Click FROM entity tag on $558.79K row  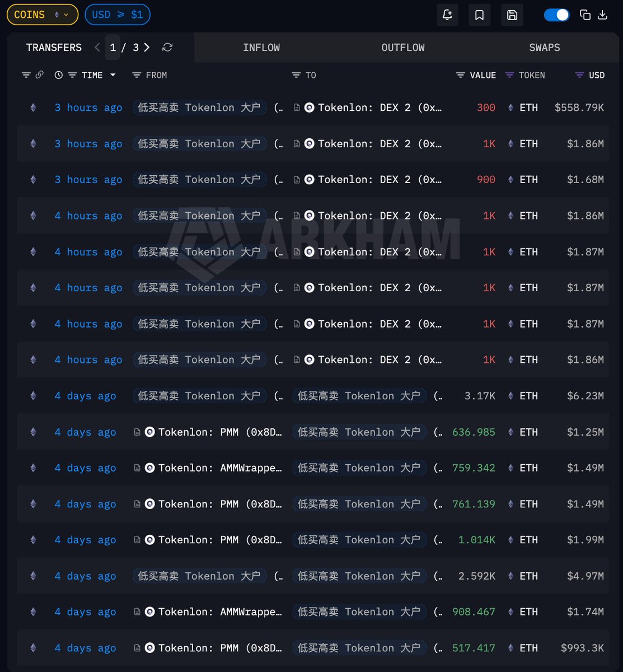click(x=200, y=108)
